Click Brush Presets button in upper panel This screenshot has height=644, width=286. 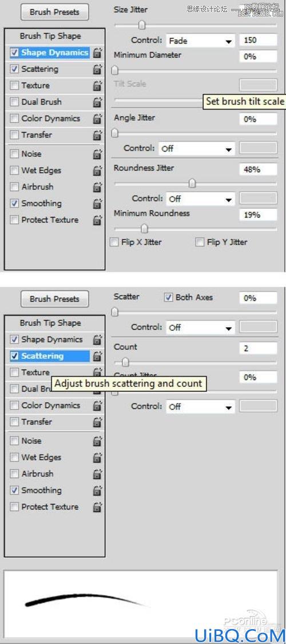54,13
